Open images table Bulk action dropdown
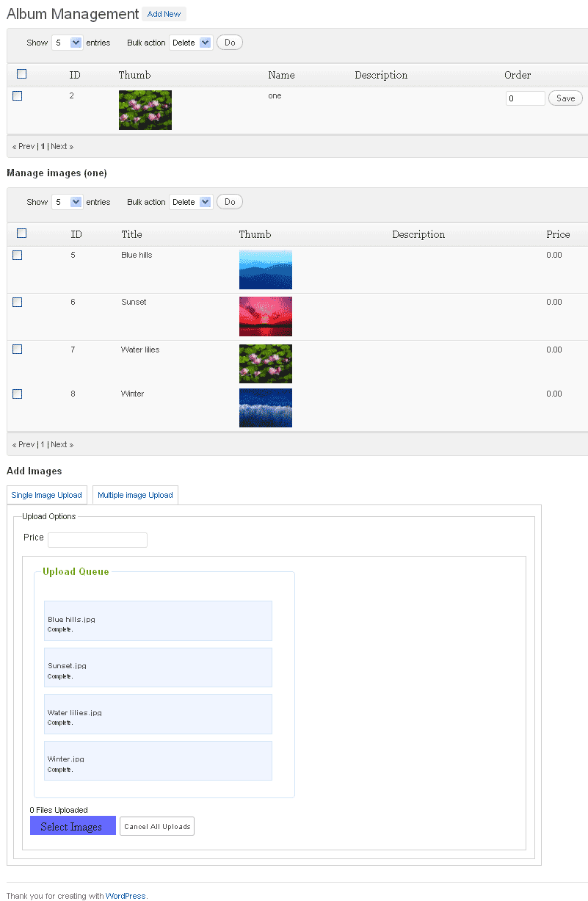588x901 pixels. (x=191, y=202)
